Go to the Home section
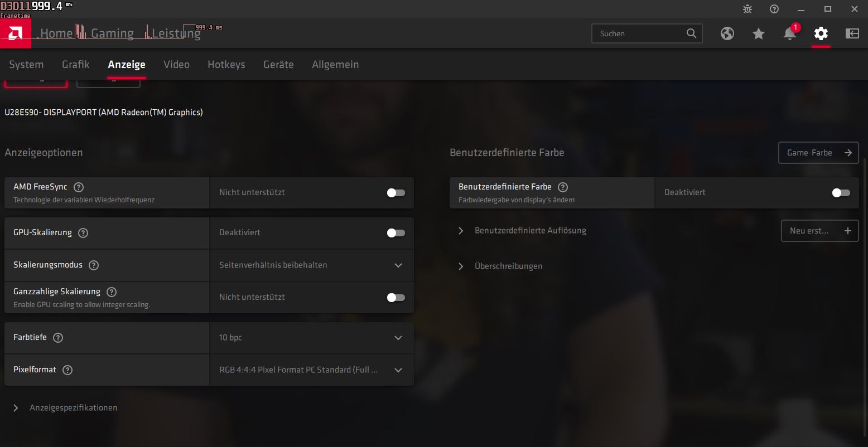Image resolution: width=868 pixels, height=447 pixels. tap(56, 33)
